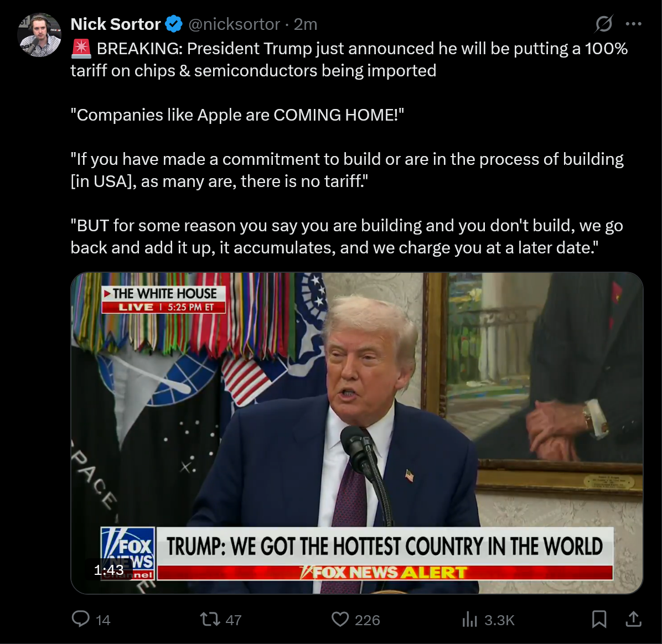Click the Grok explain icon
662x644 pixels.
pyautogui.click(x=604, y=24)
